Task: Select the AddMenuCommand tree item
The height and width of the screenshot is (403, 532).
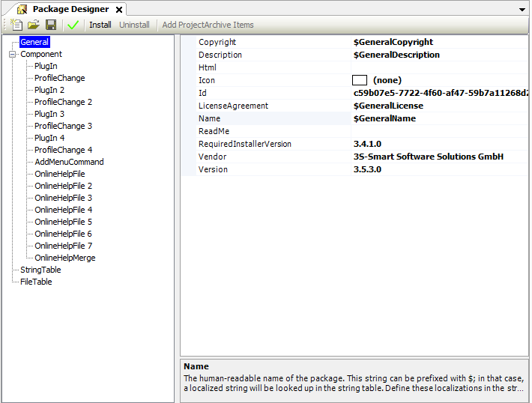Action: point(69,162)
